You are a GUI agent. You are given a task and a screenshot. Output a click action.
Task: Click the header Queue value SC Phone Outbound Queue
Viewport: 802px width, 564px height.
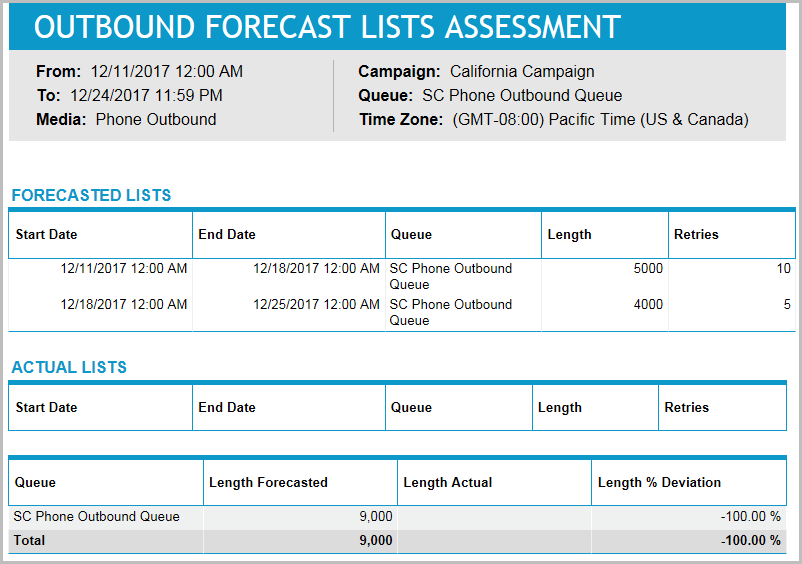pyautogui.click(x=522, y=96)
